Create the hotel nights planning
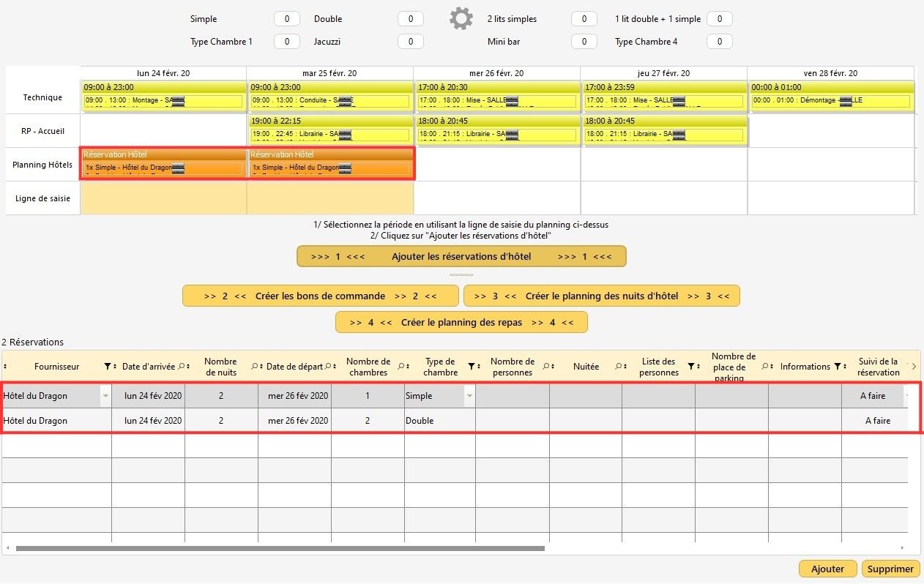 pos(601,296)
